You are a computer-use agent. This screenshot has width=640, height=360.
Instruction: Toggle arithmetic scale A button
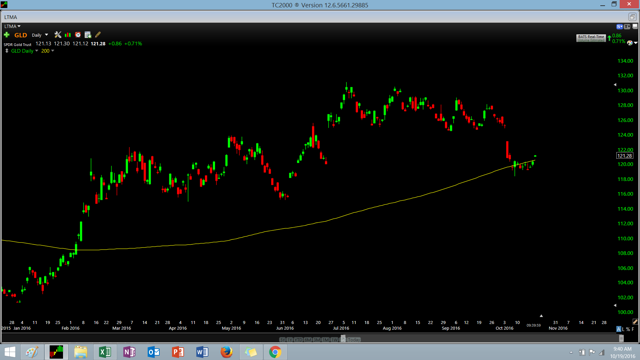tap(619, 329)
